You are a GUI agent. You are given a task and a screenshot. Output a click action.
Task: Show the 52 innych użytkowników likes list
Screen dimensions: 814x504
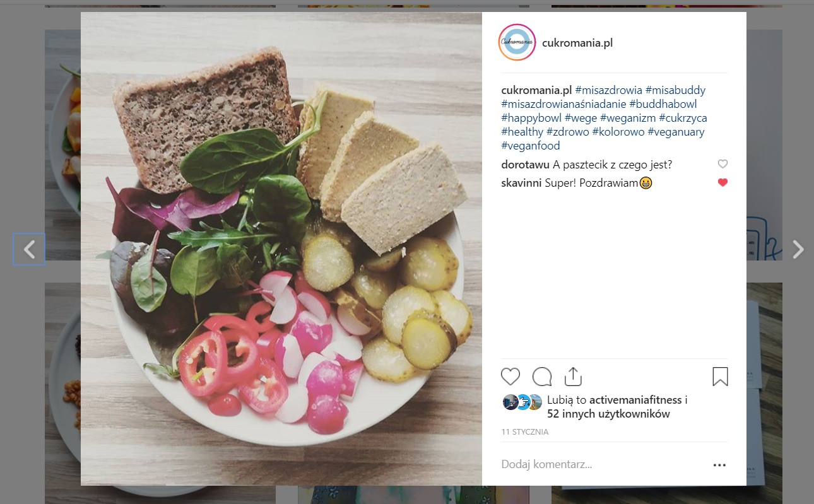[608, 414]
